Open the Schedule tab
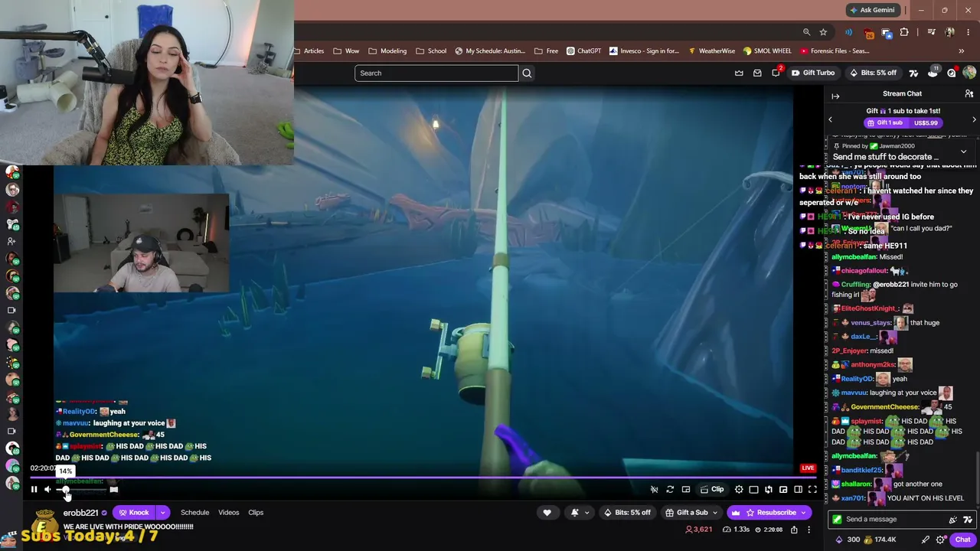This screenshot has width=980, height=551. (194, 513)
